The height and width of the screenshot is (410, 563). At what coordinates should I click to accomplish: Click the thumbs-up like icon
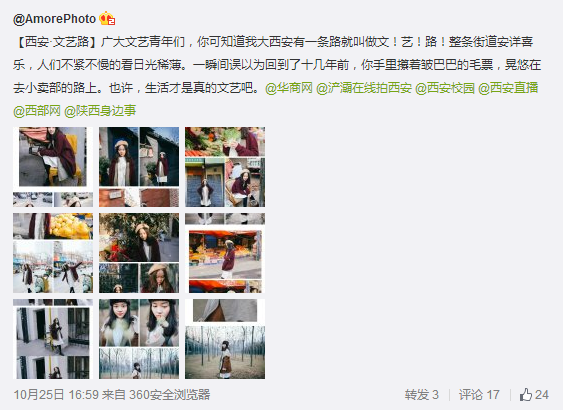click(526, 395)
